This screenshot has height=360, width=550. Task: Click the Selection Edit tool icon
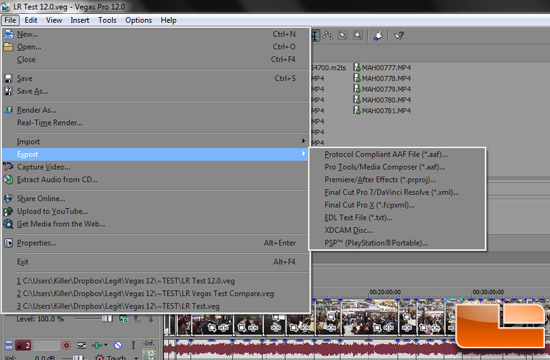point(343,35)
